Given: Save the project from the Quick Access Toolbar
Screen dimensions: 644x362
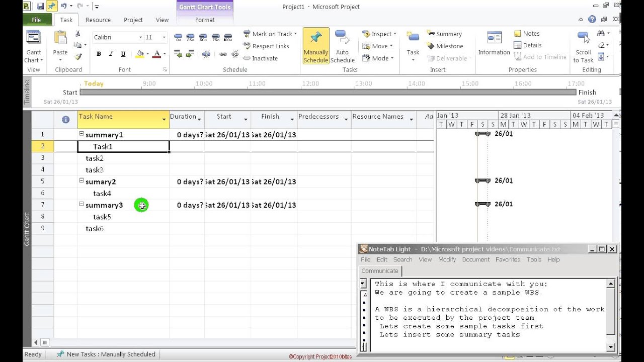Looking at the screenshot, I should click(40, 7).
